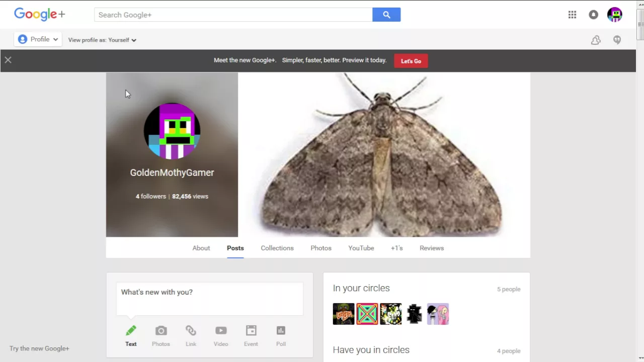Click the 4 people count link

coord(509,351)
